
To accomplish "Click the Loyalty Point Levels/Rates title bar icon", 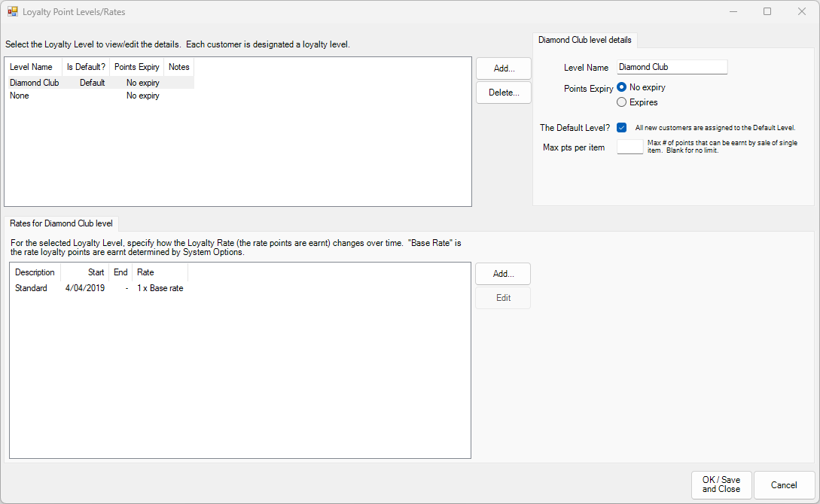I will (x=14, y=11).
